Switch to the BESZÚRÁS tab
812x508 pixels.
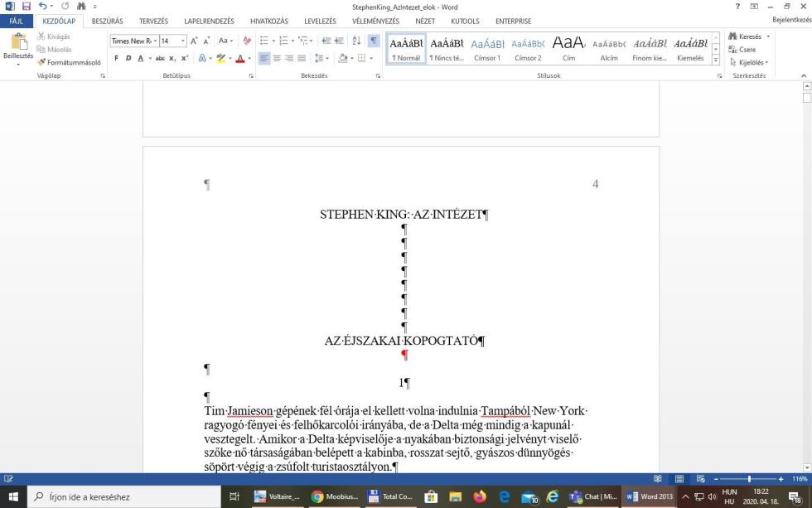tap(107, 22)
